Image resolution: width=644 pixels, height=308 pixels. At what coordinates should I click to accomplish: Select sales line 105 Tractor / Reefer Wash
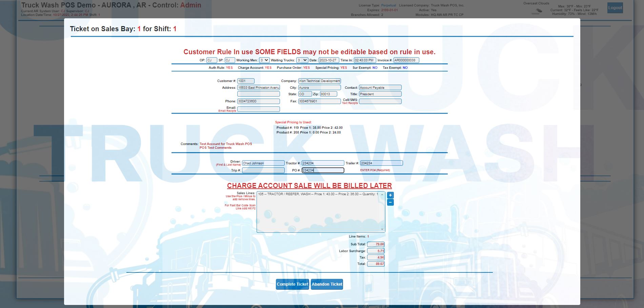click(318, 194)
